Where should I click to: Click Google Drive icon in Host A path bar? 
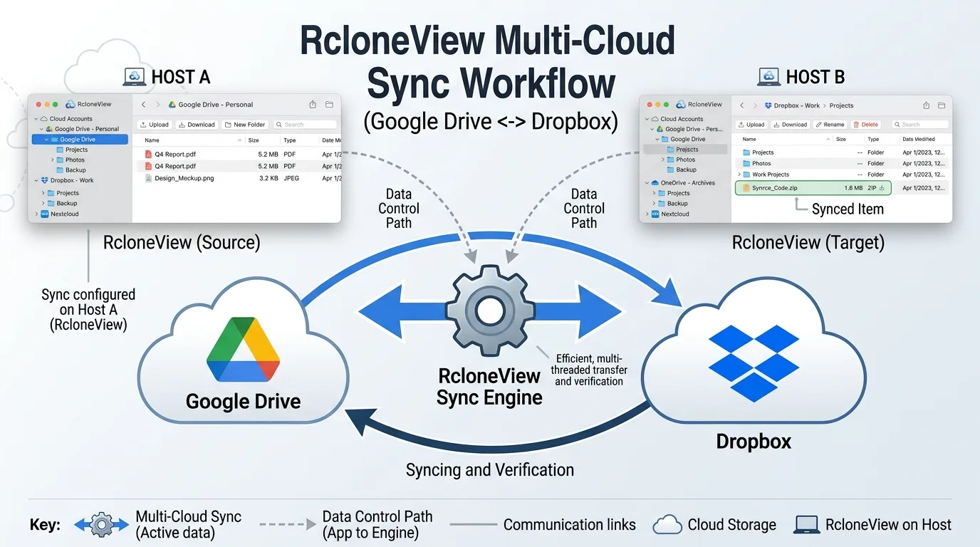(172, 105)
